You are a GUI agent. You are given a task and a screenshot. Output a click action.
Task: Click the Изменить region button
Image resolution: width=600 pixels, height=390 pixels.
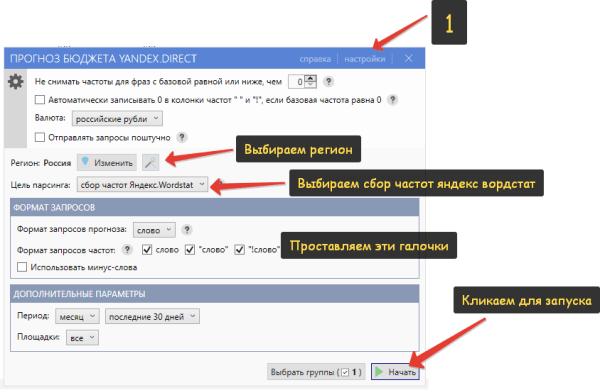[107, 163]
